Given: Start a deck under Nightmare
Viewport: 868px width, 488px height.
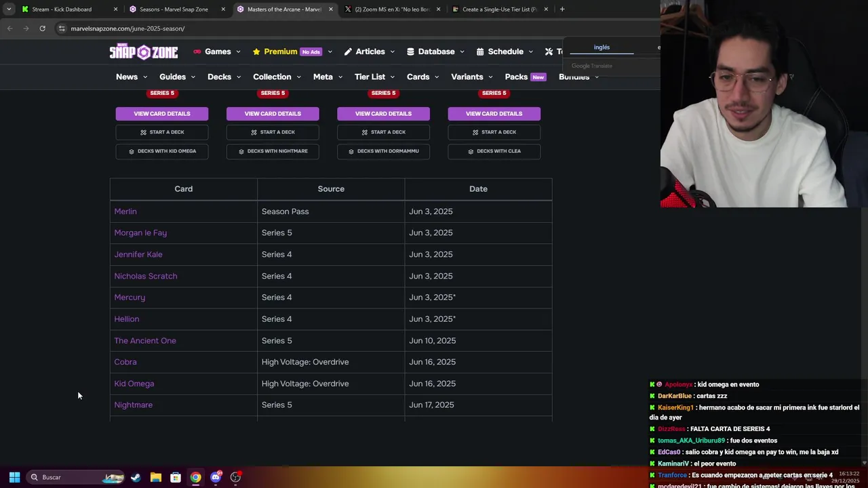Looking at the screenshot, I should pyautogui.click(x=273, y=132).
